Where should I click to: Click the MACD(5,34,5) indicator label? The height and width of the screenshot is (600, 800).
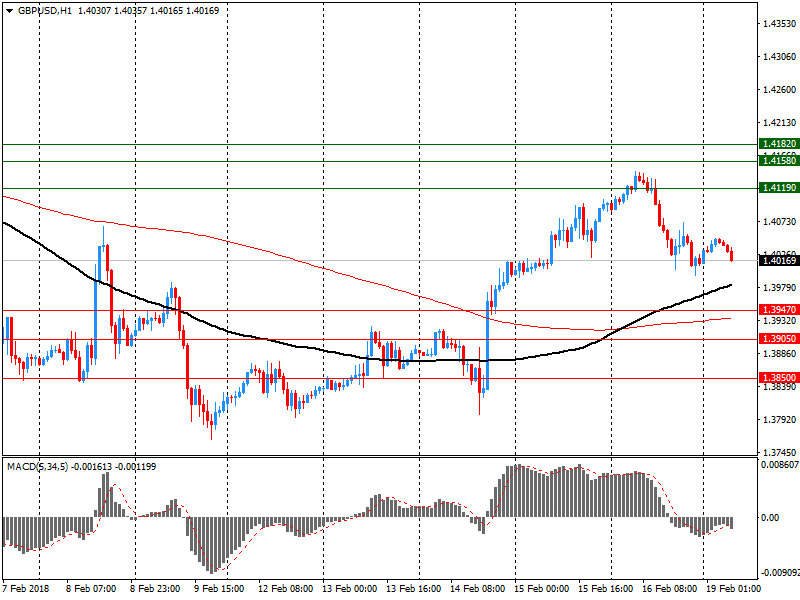pyautogui.click(x=37, y=467)
